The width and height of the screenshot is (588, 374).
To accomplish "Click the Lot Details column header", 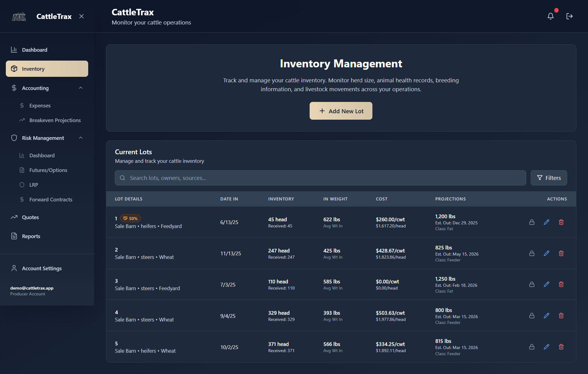I will (x=129, y=199).
